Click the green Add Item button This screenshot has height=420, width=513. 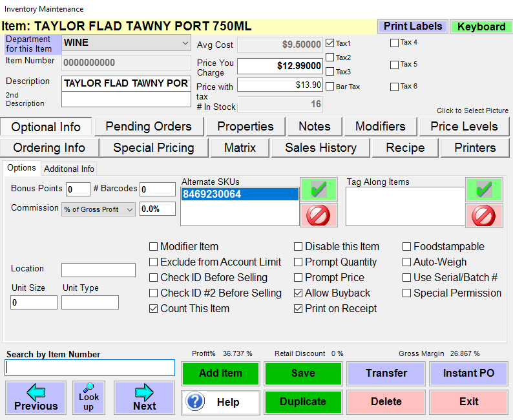tap(220, 373)
